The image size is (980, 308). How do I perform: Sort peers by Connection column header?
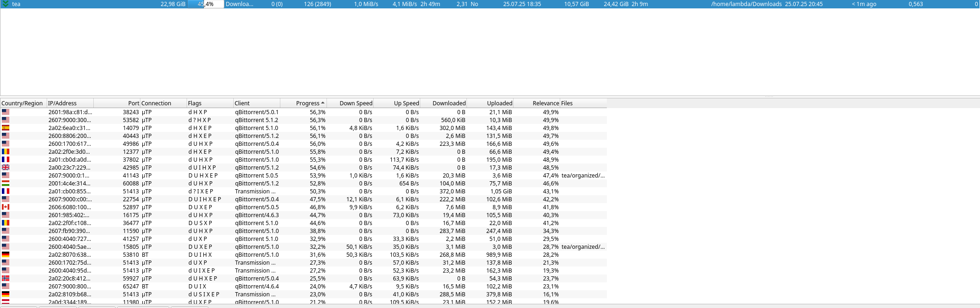[x=163, y=103]
